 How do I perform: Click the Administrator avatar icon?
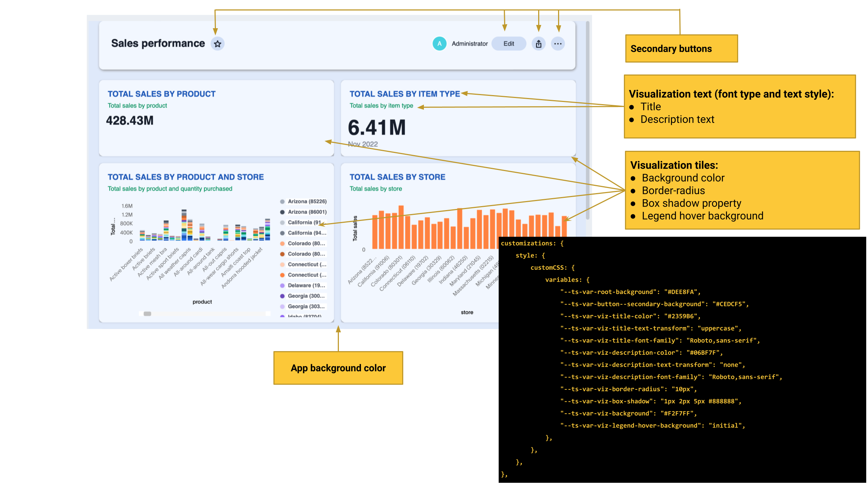pyautogui.click(x=439, y=43)
